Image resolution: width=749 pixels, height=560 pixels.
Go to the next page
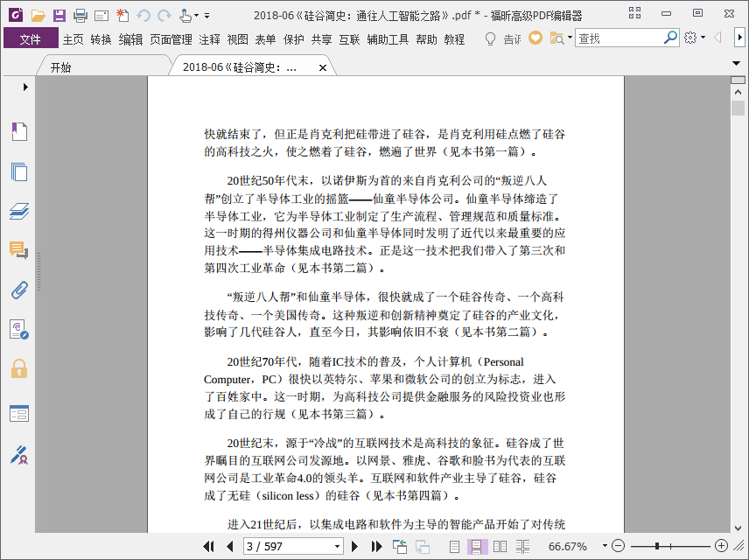click(354, 546)
